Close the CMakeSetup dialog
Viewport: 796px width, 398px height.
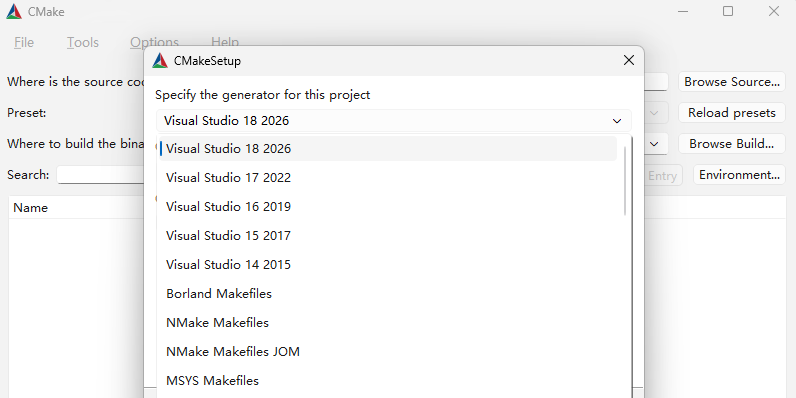(x=628, y=60)
